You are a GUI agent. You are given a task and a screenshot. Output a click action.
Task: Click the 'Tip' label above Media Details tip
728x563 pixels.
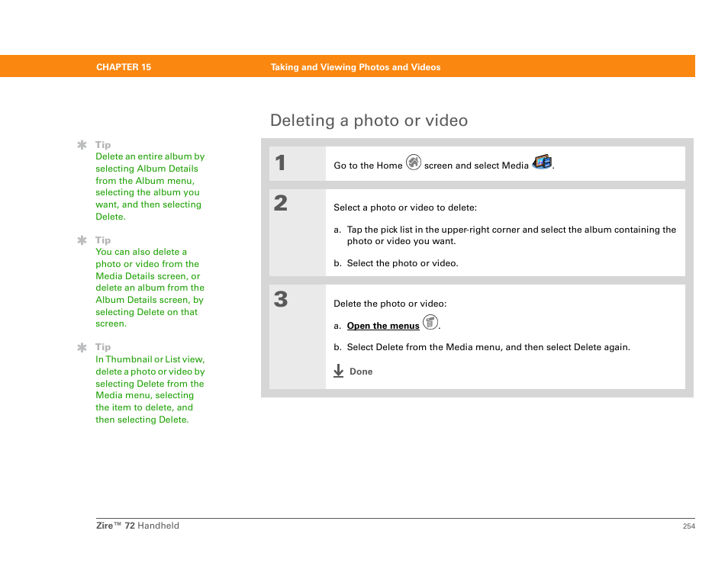point(103,240)
